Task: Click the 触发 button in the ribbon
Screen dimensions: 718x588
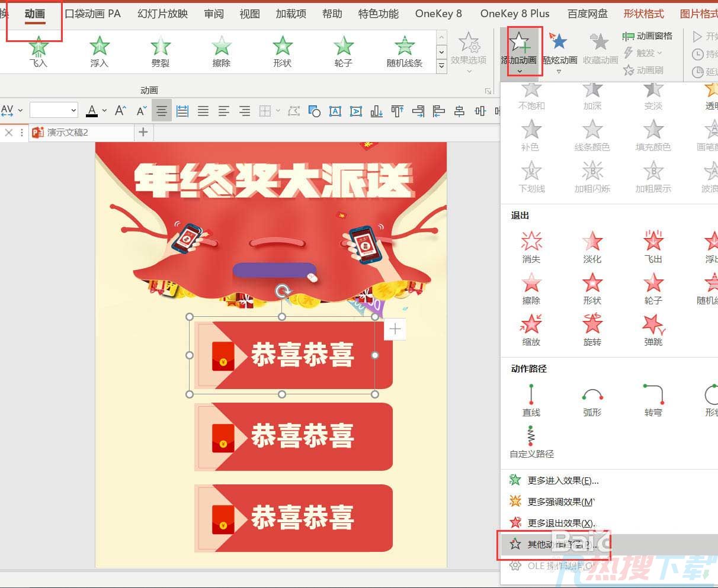Action: pos(643,53)
